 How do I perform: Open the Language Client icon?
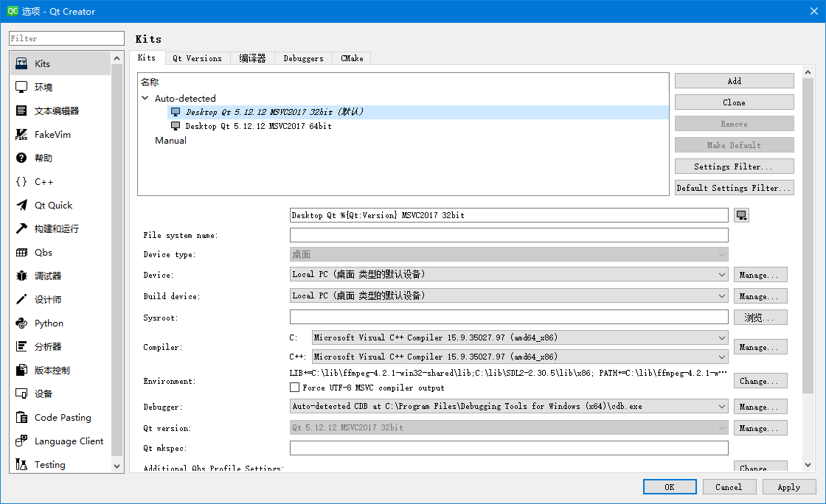coord(21,441)
